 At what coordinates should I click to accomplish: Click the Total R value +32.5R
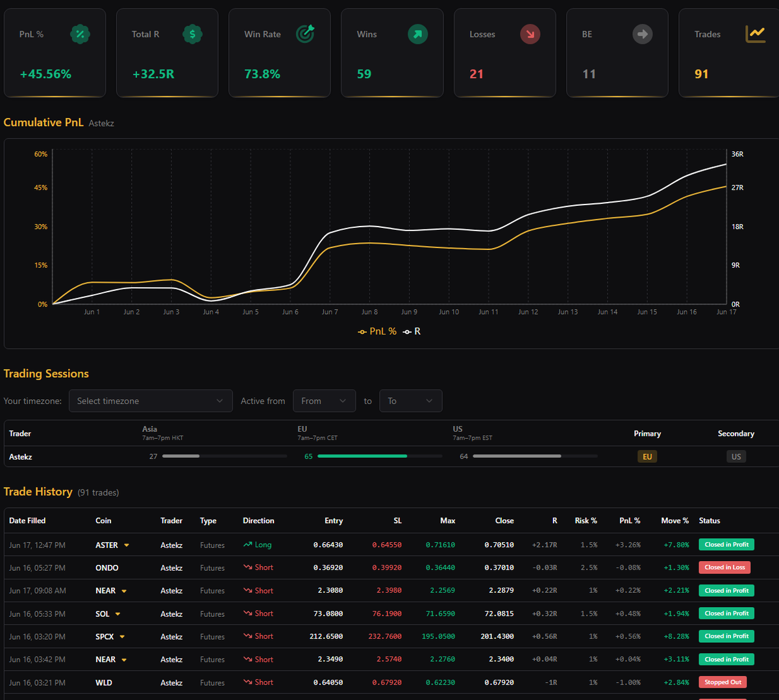point(153,74)
